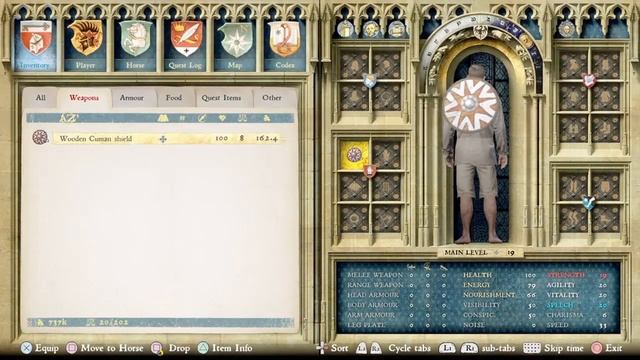Sort by the small quantity column icon

(182, 118)
